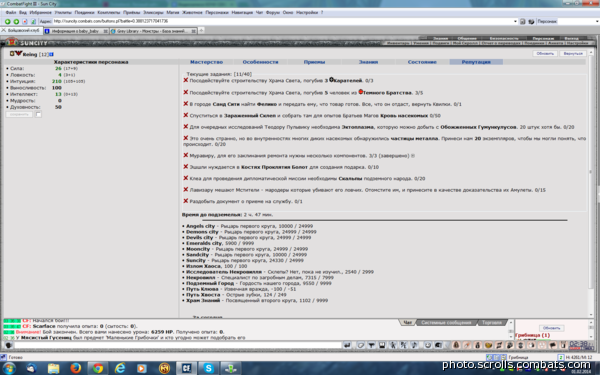Click the main page vertical scrollbar
Screen dimensions: 600x375
click(591, 172)
